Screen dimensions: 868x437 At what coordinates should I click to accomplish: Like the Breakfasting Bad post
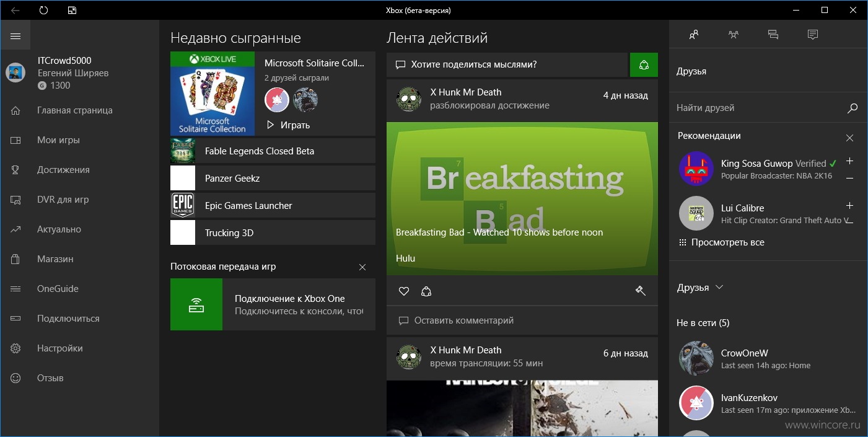404,291
